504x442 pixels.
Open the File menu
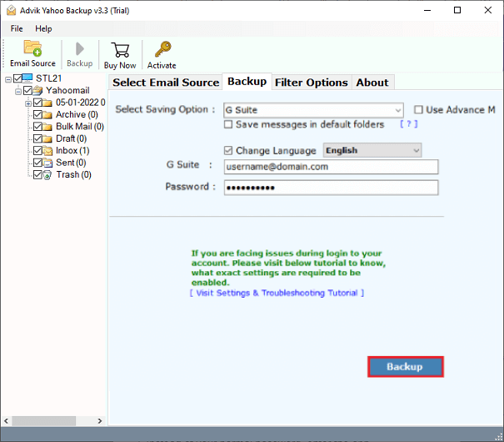(x=17, y=28)
